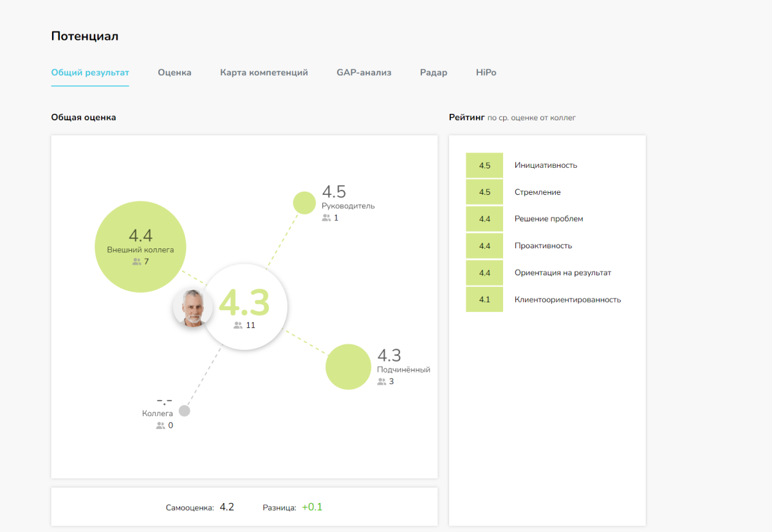Click the people icon inside Внешний коллега bubble

point(136,262)
